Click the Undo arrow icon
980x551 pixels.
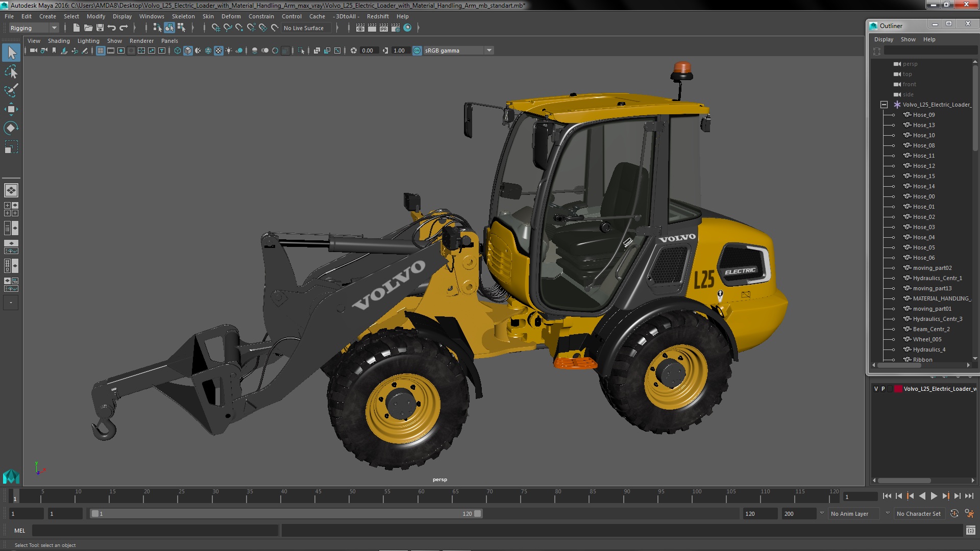(x=112, y=28)
